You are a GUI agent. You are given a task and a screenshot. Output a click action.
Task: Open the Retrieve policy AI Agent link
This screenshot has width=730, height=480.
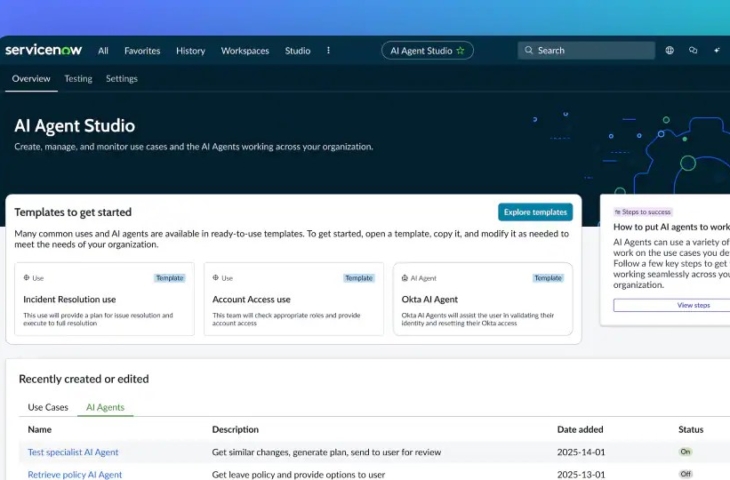pos(74,474)
